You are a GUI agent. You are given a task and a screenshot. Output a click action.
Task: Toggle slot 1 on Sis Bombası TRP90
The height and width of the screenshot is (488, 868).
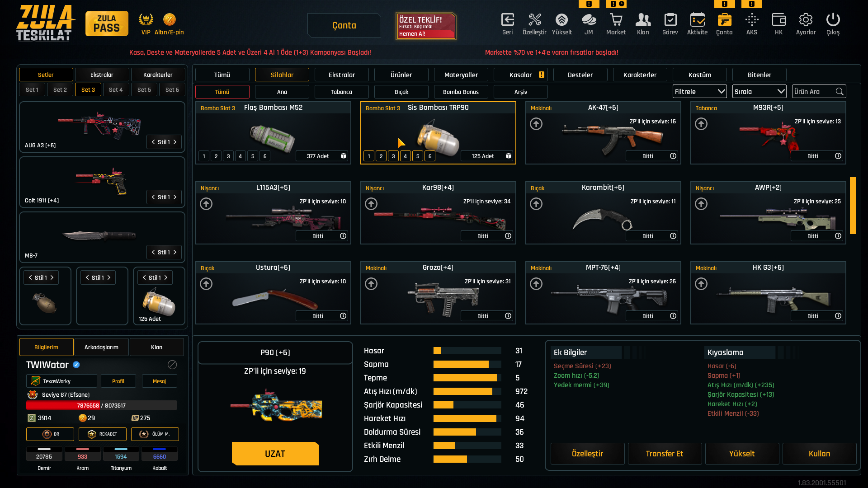[369, 156]
